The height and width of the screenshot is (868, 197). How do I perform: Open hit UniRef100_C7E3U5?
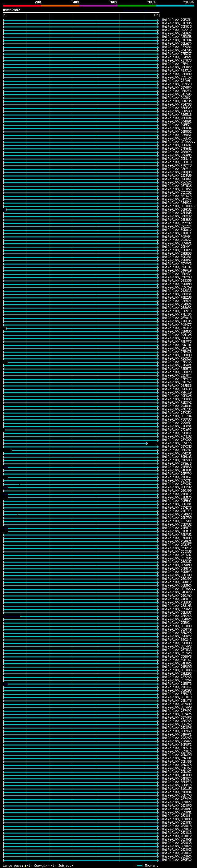(176, 23)
